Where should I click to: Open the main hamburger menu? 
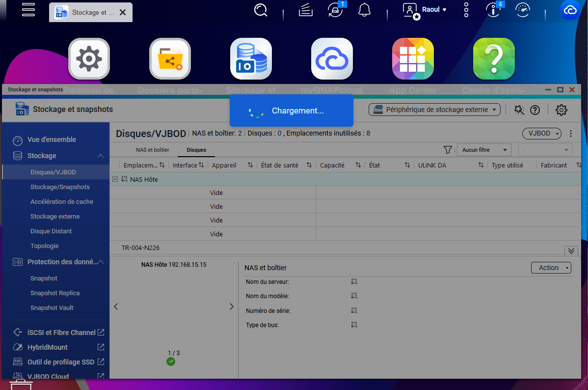pos(28,10)
